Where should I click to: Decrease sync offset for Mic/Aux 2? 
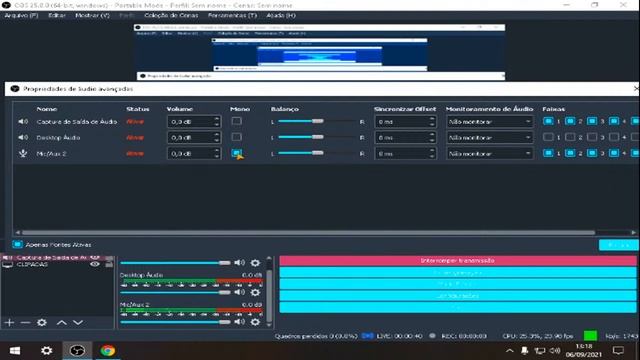point(432,156)
